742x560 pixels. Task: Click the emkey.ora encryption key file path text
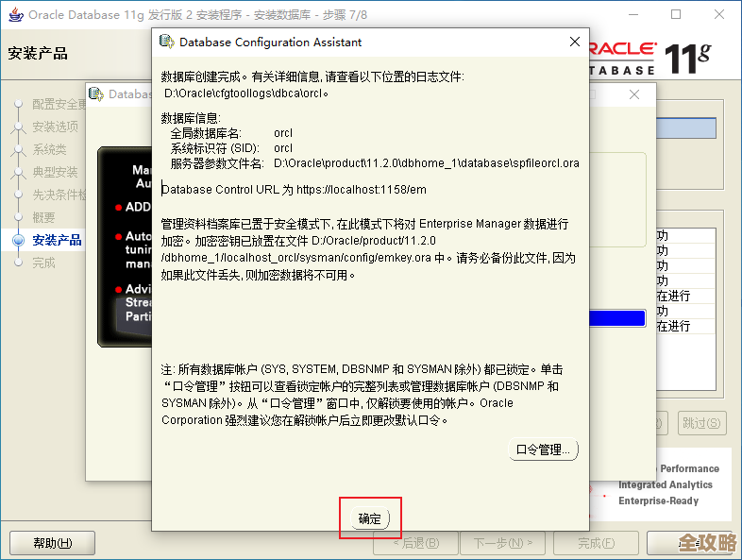[x=296, y=258]
